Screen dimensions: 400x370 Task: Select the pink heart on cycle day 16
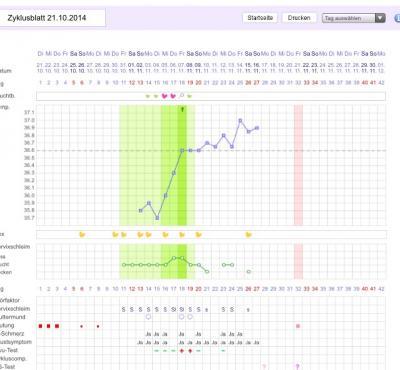(x=164, y=96)
